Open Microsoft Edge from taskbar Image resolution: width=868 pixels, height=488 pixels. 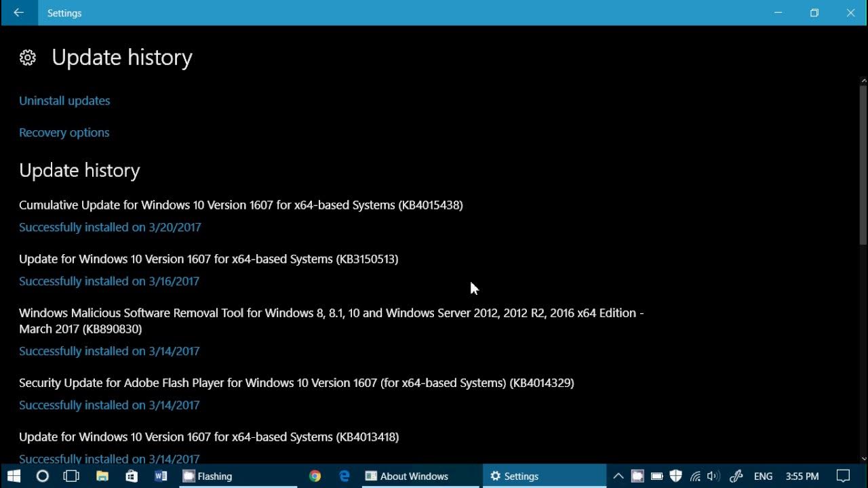(x=344, y=476)
